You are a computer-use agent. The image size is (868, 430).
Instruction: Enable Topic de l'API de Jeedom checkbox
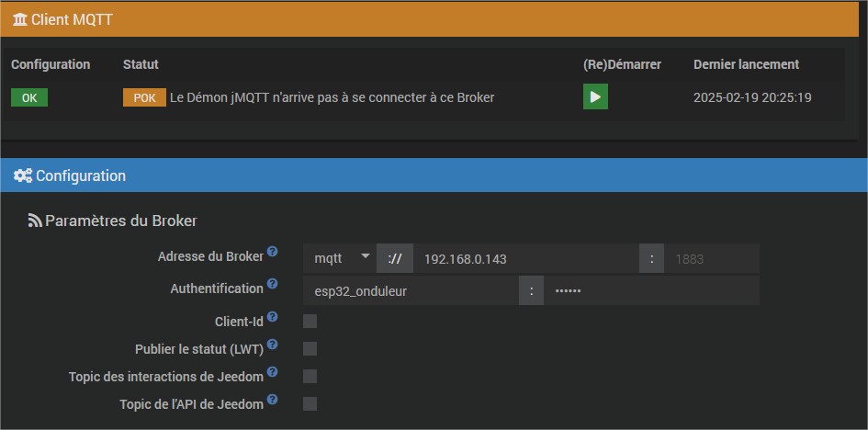[310, 403]
